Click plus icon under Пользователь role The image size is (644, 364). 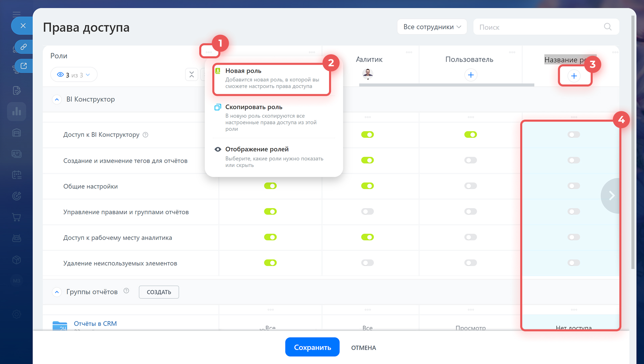point(471,75)
